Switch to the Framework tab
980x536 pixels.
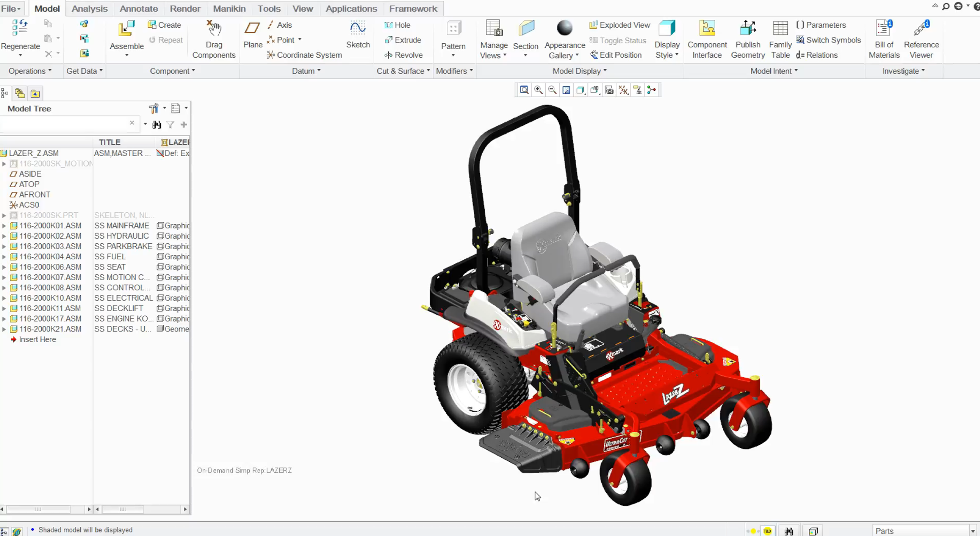pyautogui.click(x=413, y=8)
